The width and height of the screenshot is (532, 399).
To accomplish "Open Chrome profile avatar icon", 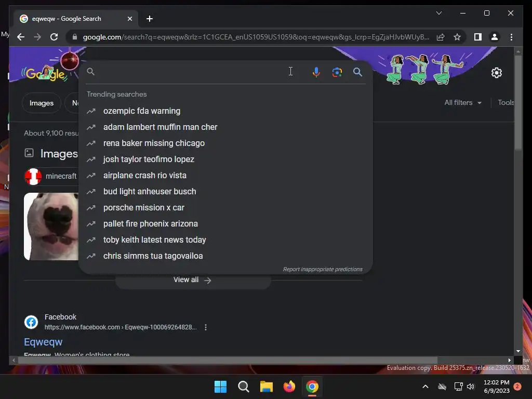I will coord(495,37).
